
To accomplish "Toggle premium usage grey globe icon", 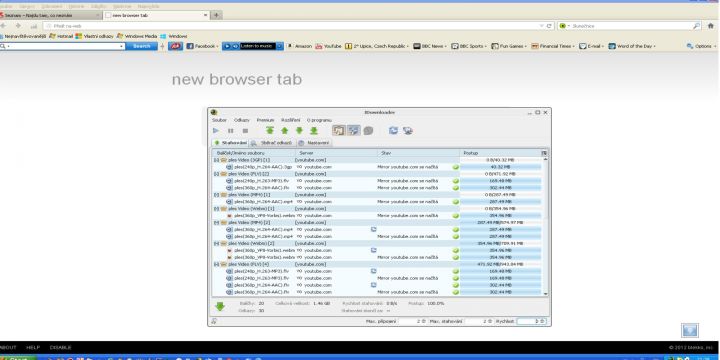I will 368,131.
